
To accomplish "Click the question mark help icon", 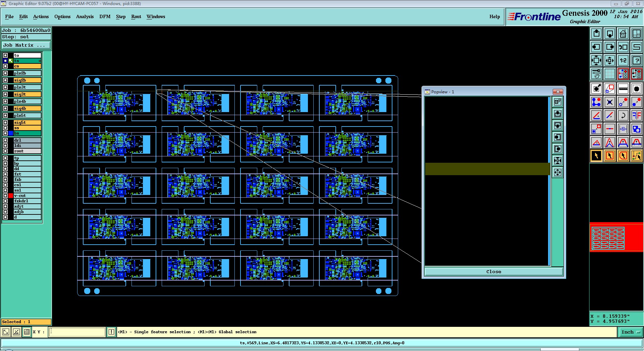I will [637, 60].
